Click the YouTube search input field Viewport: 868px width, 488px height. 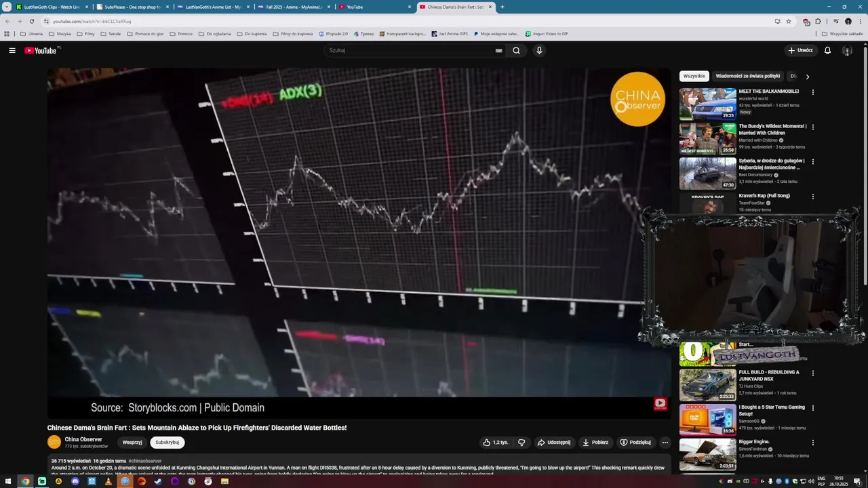tap(410, 50)
